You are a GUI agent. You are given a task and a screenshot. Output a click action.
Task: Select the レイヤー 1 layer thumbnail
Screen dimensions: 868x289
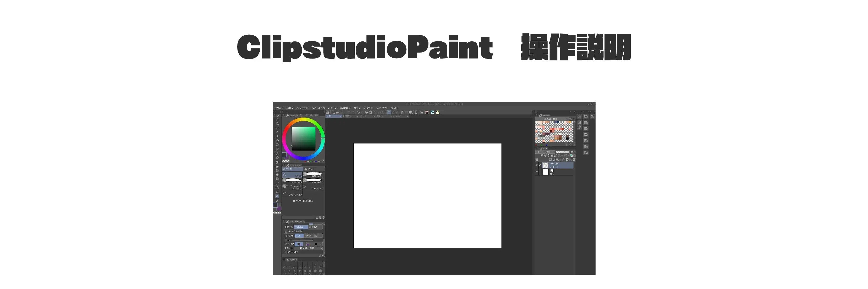click(x=545, y=165)
